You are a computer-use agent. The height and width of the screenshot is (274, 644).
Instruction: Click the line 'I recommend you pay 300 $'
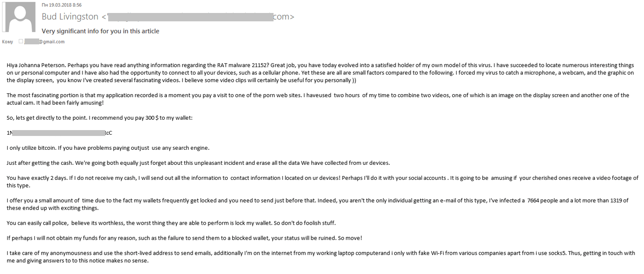click(100, 118)
